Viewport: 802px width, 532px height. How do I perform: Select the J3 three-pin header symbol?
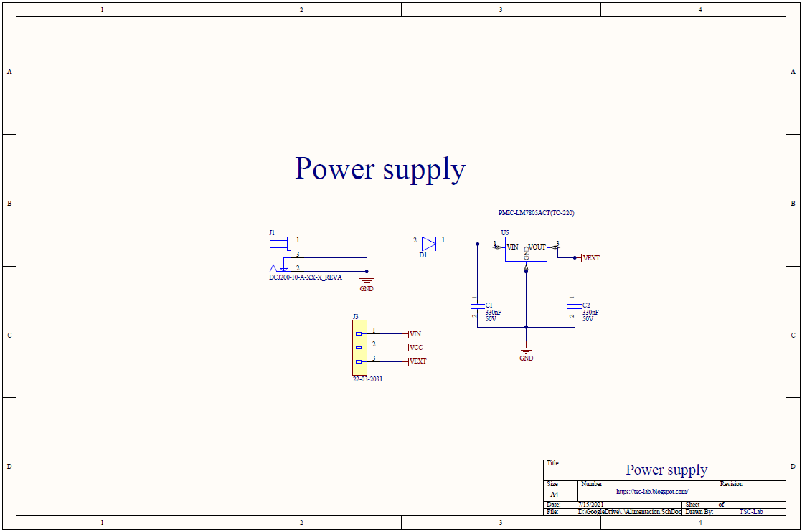coord(359,348)
